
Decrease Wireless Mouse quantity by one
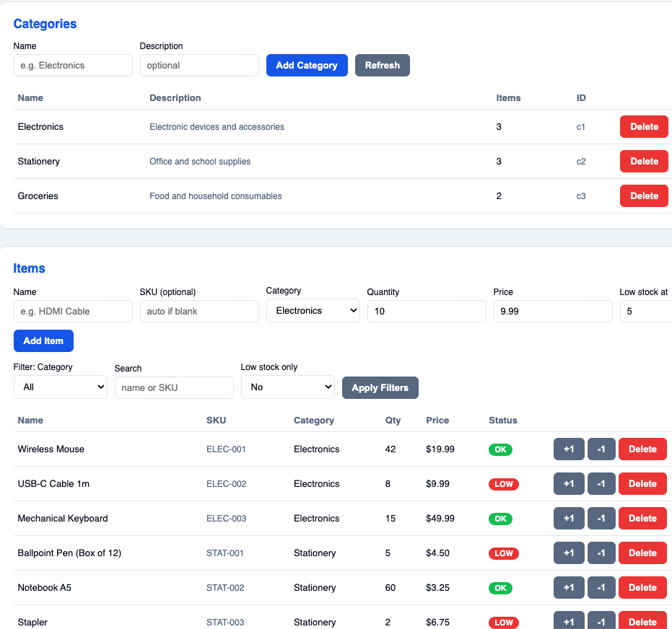click(602, 449)
